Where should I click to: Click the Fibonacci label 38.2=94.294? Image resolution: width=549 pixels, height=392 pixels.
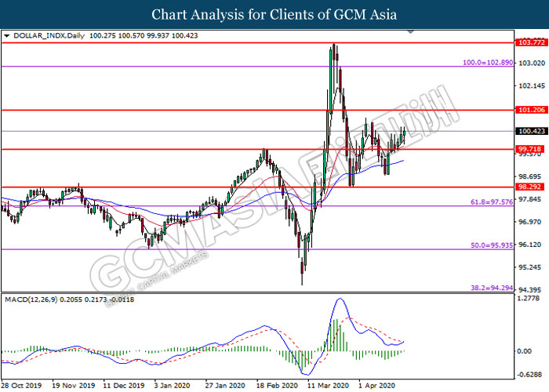click(492, 288)
